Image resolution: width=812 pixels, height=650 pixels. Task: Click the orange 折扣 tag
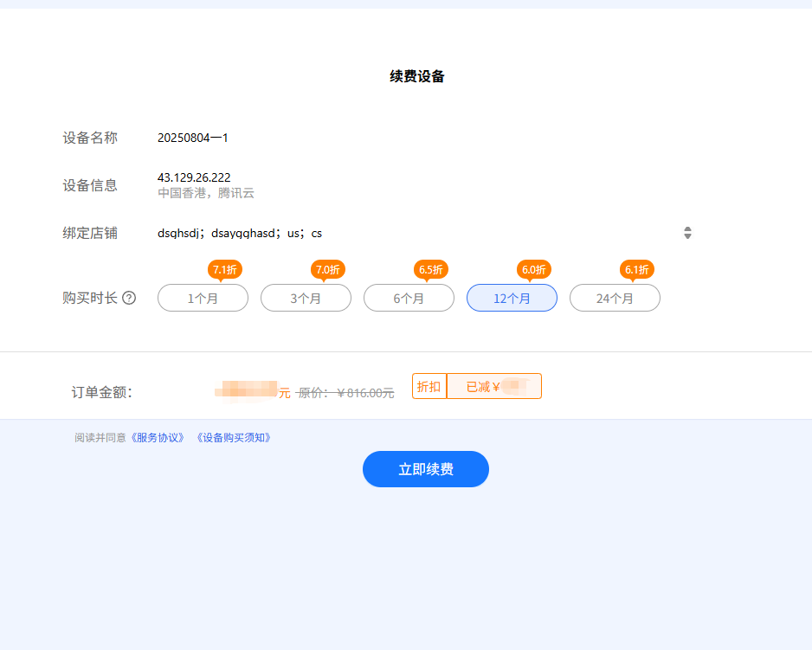click(429, 387)
